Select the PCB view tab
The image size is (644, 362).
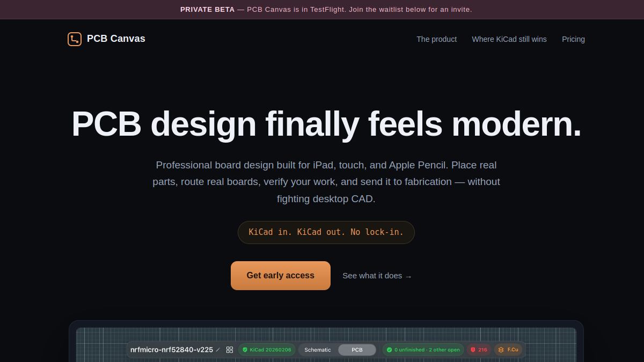click(357, 350)
